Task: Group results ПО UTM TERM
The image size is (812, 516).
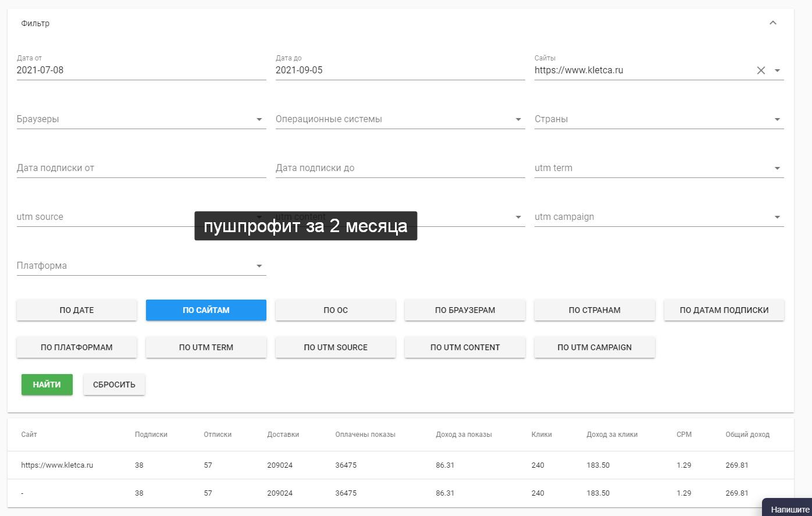Action: click(x=206, y=347)
